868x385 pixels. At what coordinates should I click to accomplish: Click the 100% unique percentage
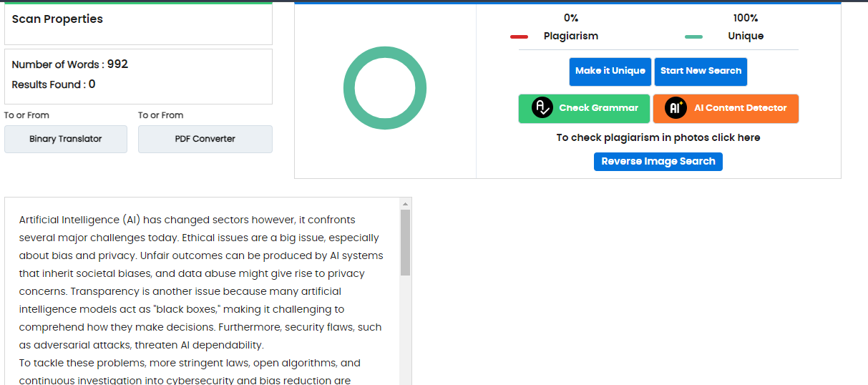[745, 18]
